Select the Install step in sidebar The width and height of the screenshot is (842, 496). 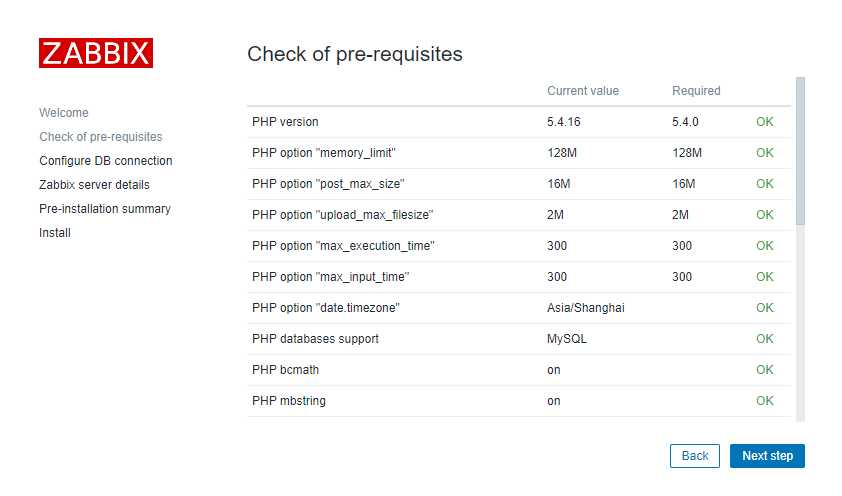click(x=55, y=232)
